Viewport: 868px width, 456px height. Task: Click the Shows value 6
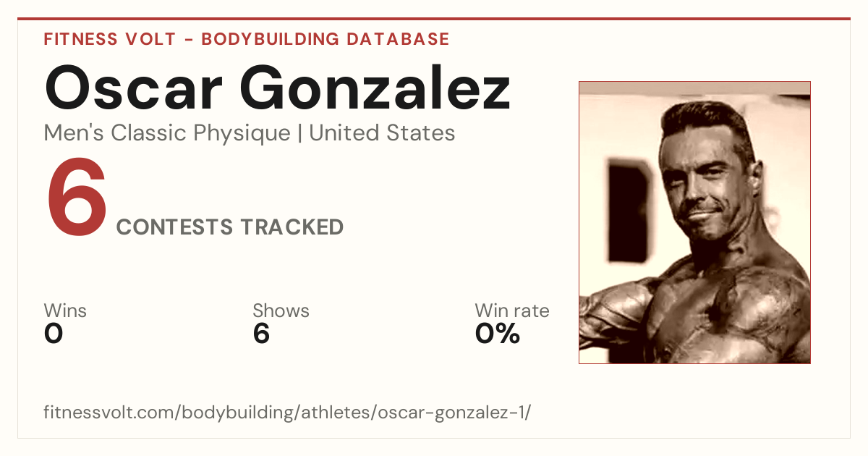(261, 334)
